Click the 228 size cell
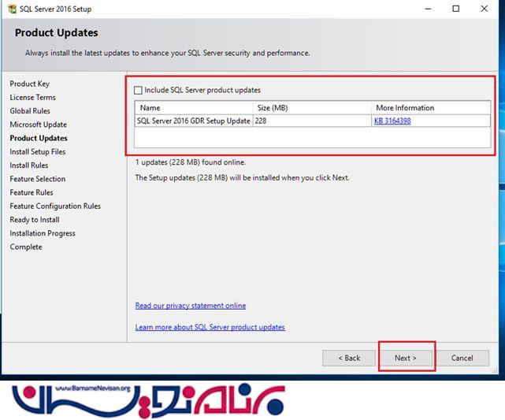This screenshot has height=420, width=505. [312, 121]
